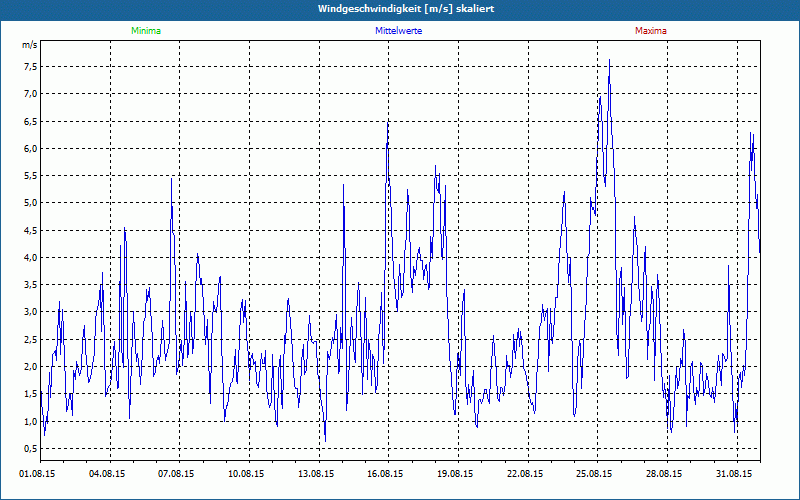Click the 22.08.15 date label
This screenshot has height=500, width=800.
tap(524, 474)
